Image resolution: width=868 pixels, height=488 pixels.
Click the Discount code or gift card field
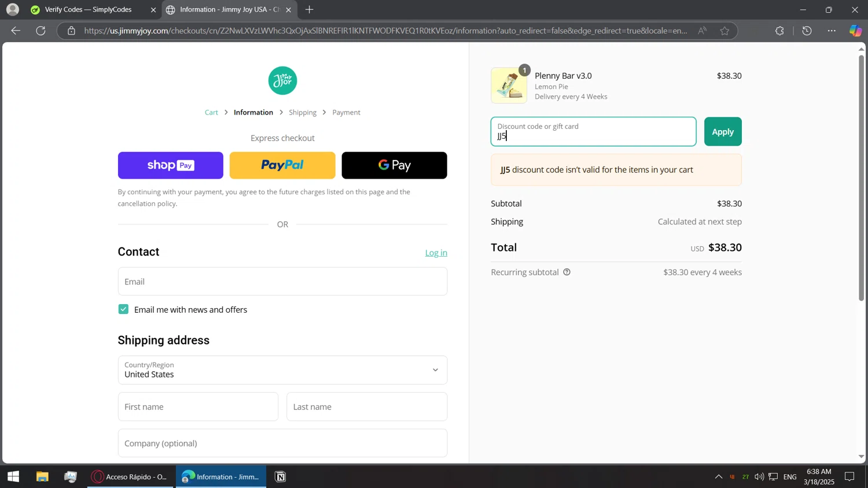tap(594, 132)
